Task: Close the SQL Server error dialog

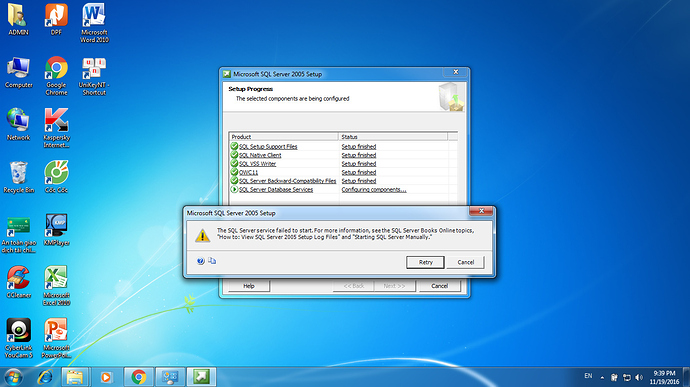Action: [481, 211]
